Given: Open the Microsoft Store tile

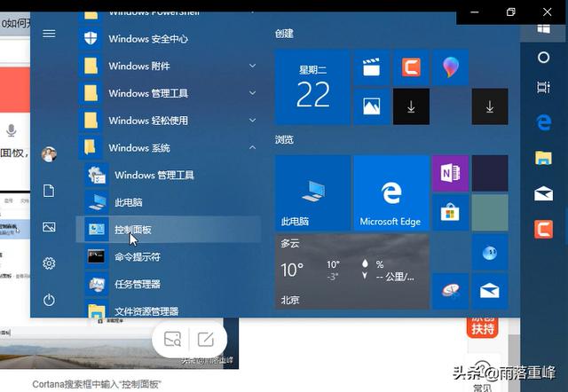Looking at the screenshot, I should point(451,213).
